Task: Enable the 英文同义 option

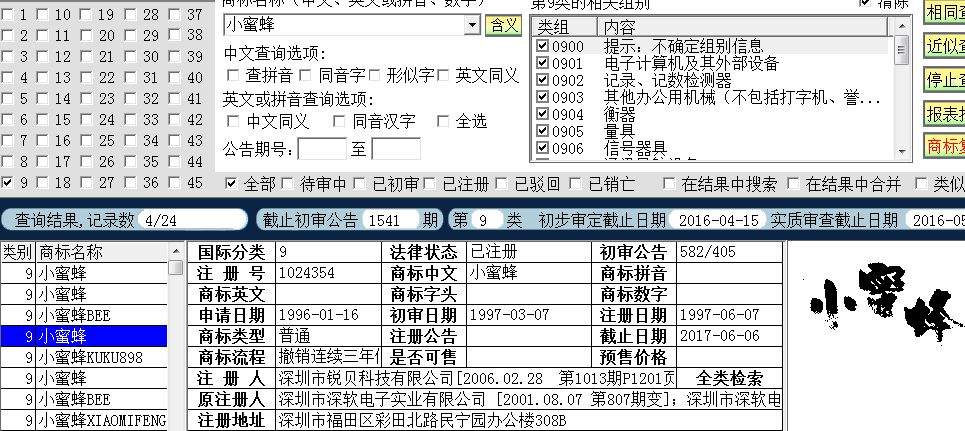Action: tap(443, 75)
